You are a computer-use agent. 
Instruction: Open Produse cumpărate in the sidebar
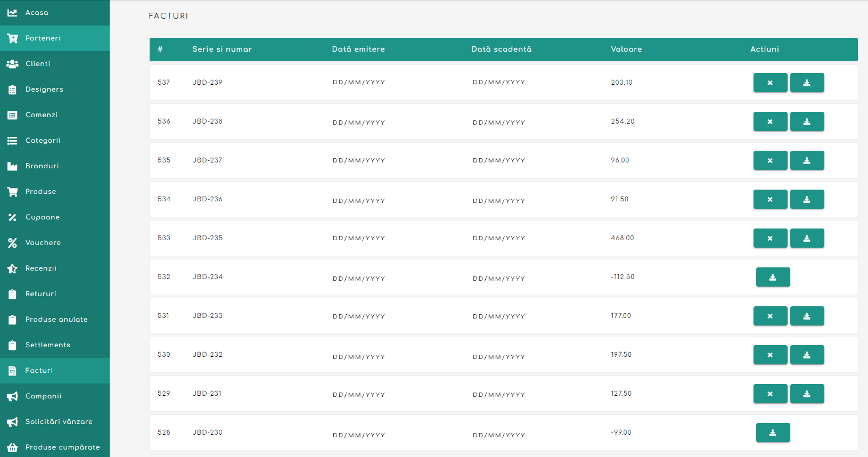tap(62, 447)
